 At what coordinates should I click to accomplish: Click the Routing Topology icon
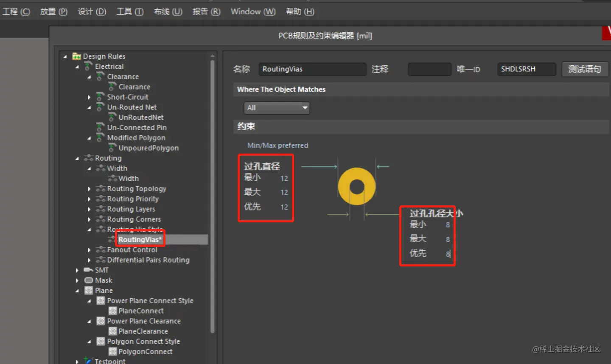(101, 189)
